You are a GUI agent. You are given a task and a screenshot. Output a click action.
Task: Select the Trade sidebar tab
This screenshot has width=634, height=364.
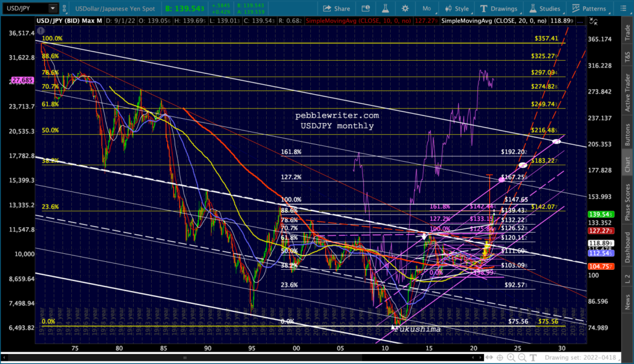click(x=628, y=32)
